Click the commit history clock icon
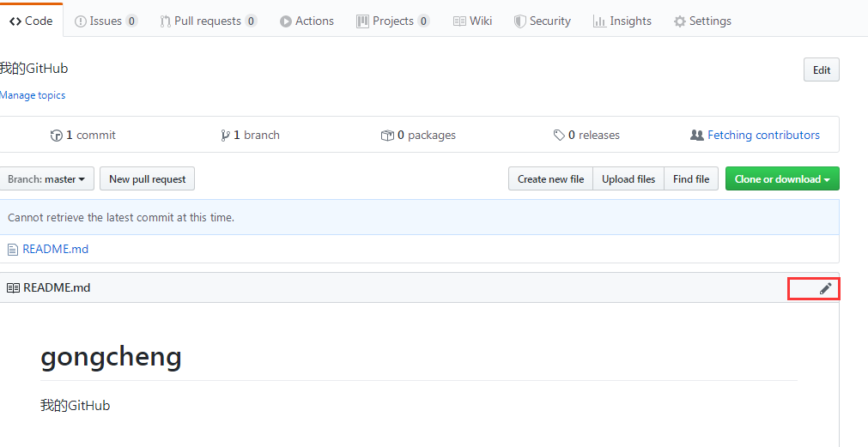This screenshot has height=447, width=868. point(56,136)
